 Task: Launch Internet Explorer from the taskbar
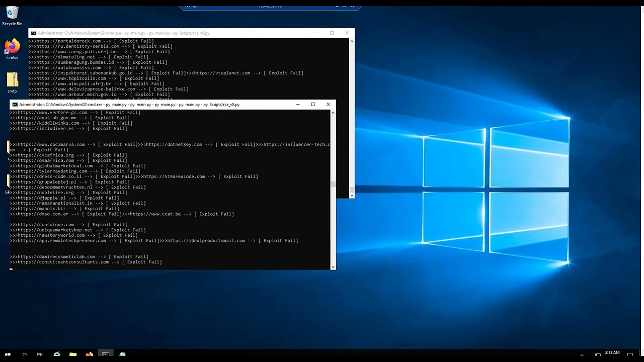click(57, 354)
